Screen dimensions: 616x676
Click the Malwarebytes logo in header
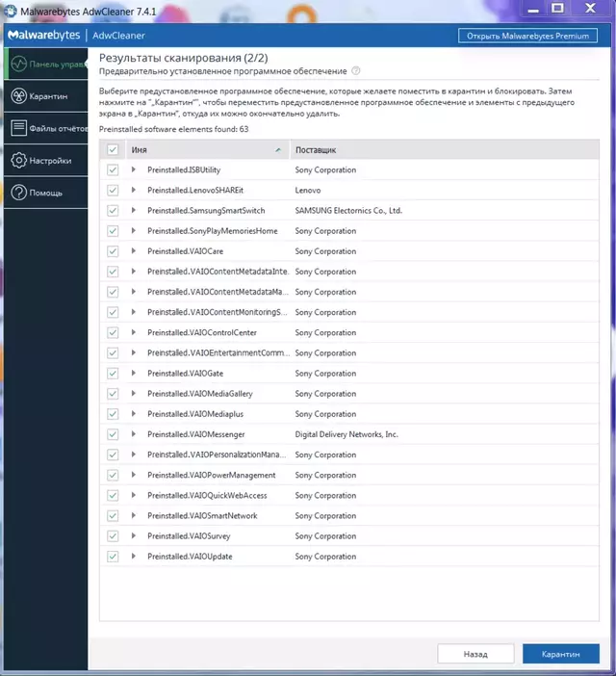[x=44, y=35]
